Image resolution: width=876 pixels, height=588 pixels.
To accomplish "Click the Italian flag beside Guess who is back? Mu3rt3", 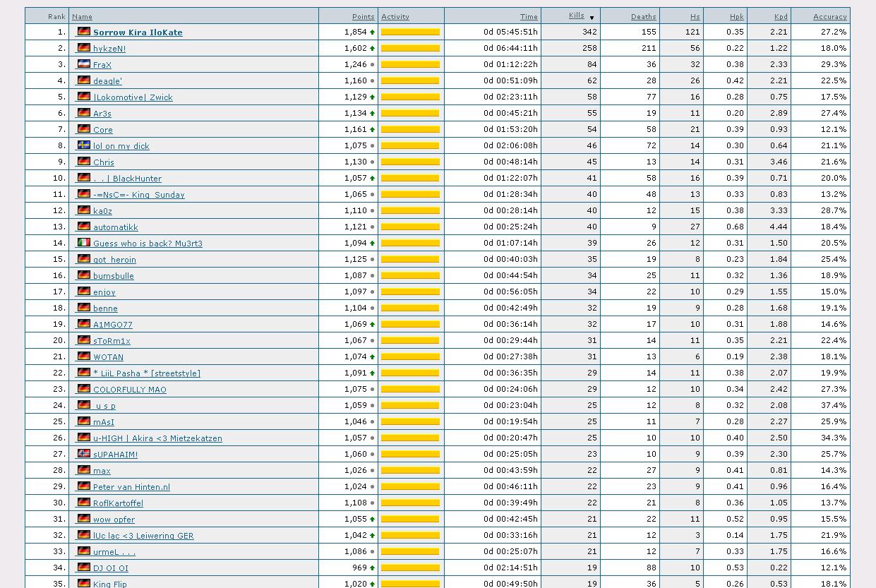I will coord(84,243).
